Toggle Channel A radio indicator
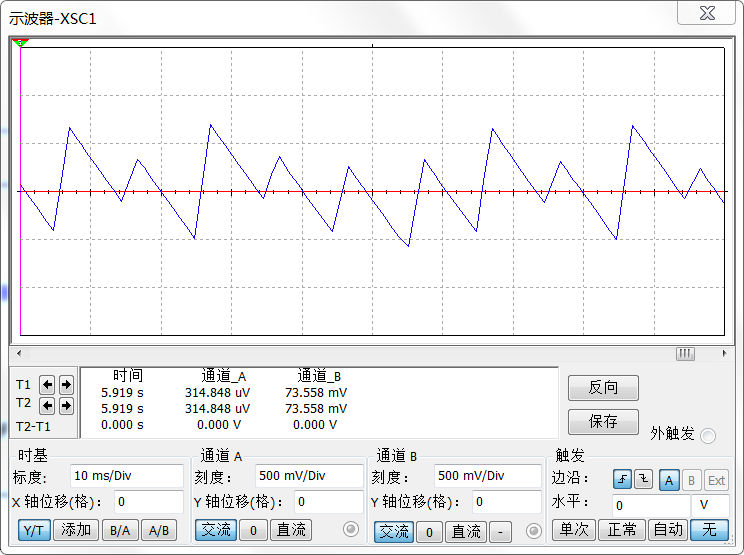 pos(351,529)
